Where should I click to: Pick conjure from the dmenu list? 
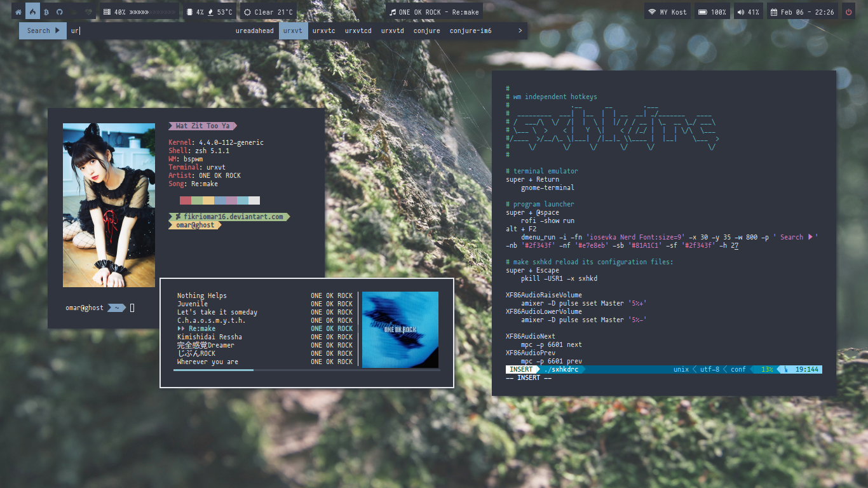(427, 30)
